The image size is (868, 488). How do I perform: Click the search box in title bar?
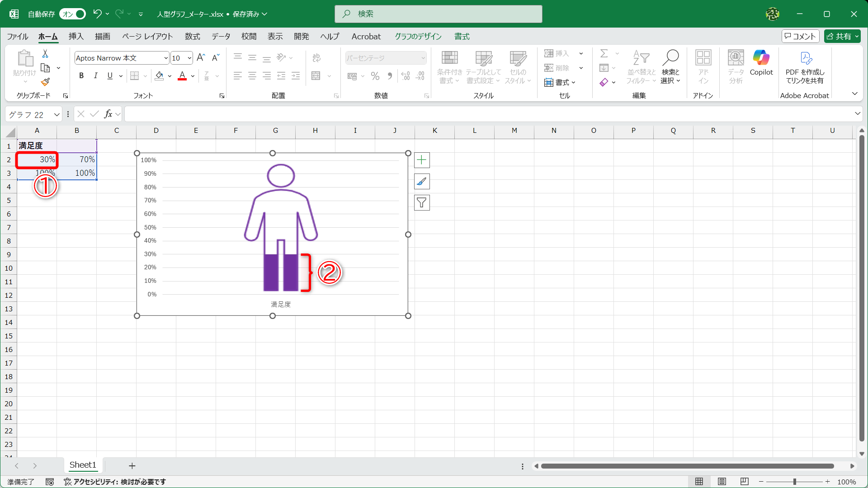point(438,14)
